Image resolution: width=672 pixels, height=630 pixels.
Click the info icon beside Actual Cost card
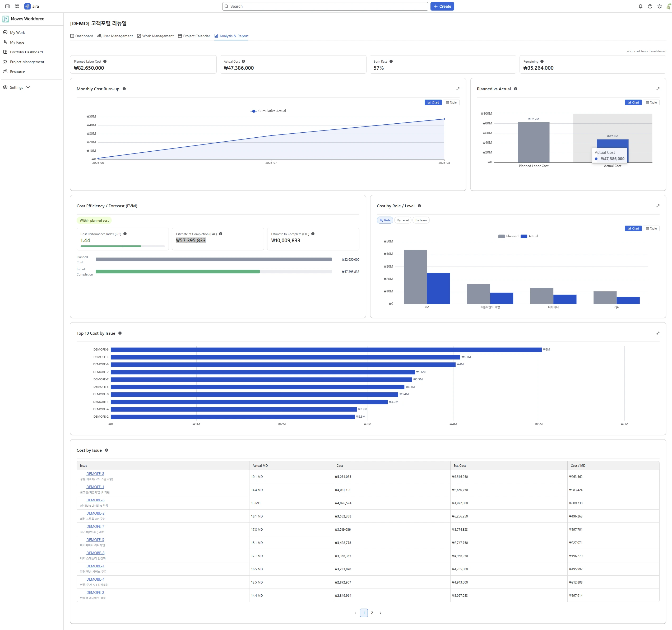coord(243,62)
